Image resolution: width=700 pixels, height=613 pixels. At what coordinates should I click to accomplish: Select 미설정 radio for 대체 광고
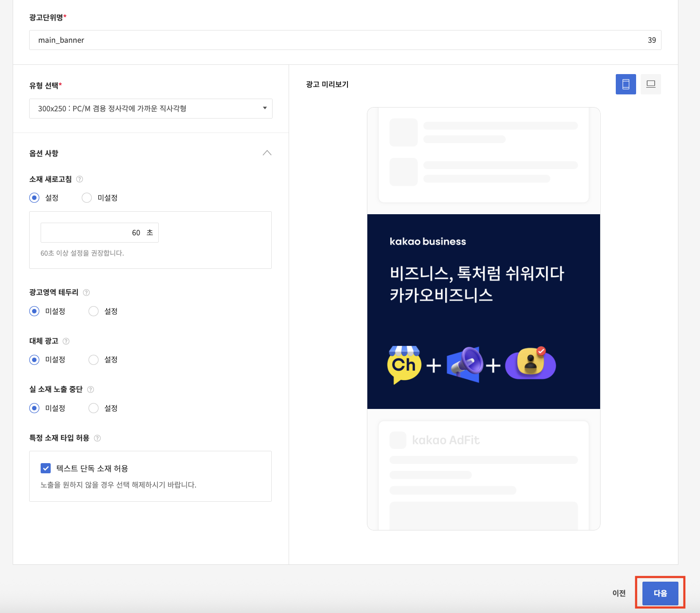click(34, 359)
